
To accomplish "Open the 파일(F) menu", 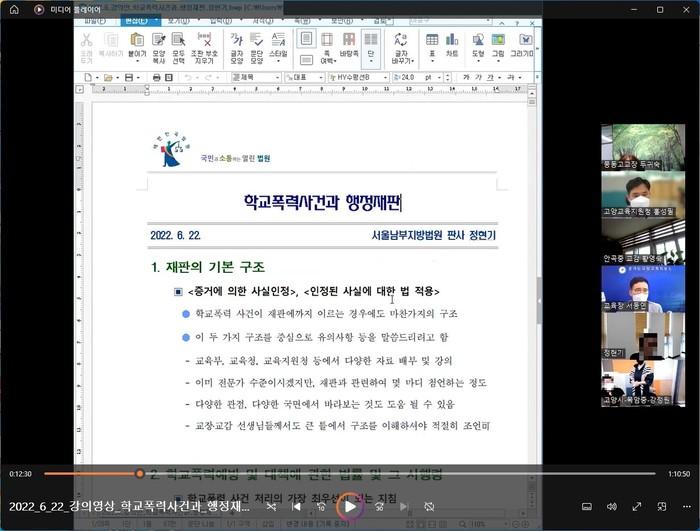I will click(x=95, y=21).
